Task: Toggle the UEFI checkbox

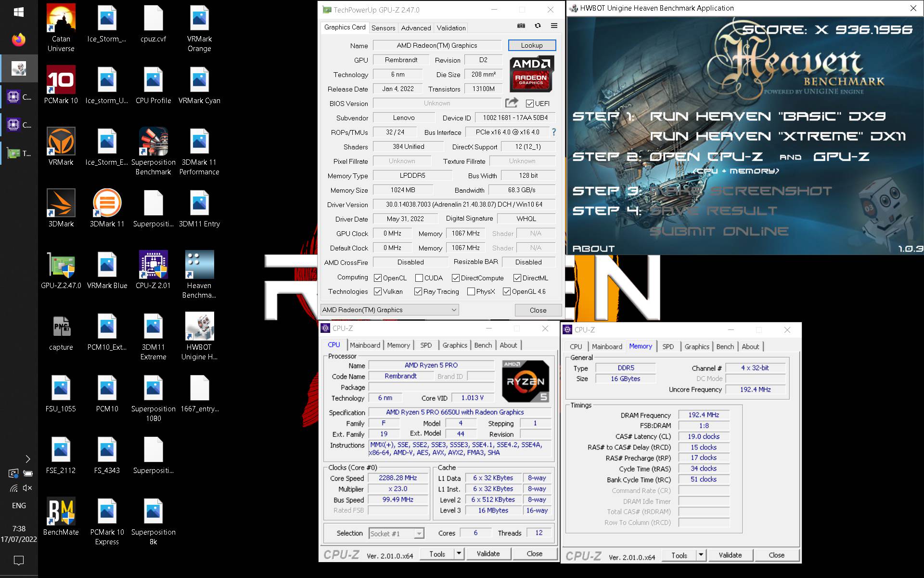Action: point(529,104)
